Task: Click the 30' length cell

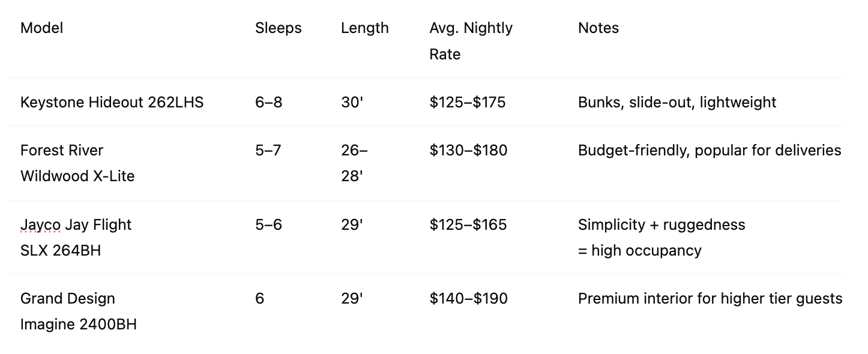Action: pos(352,103)
